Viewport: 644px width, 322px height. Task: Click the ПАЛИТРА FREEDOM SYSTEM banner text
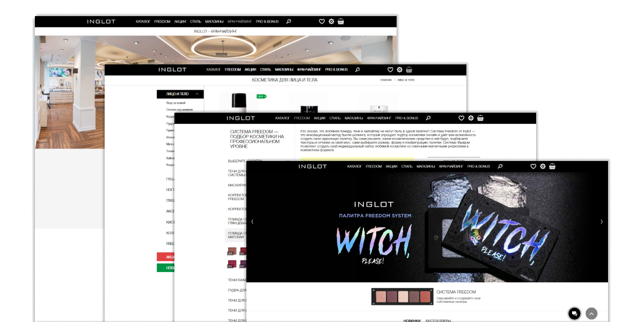click(375, 216)
